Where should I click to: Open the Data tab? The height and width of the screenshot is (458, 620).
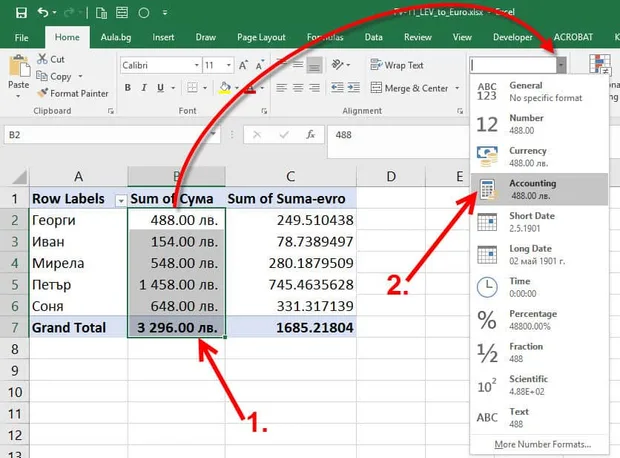tap(373, 37)
